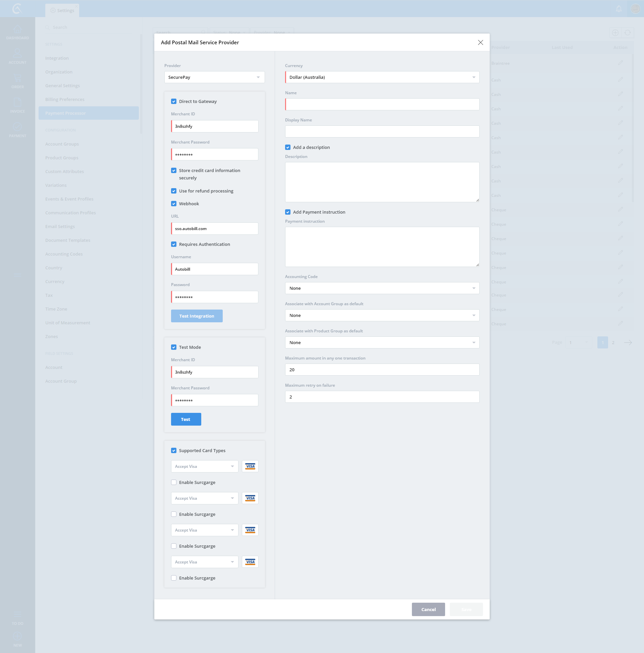Enable Surcharge for the first Visa card
644x653 pixels.
click(x=174, y=482)
